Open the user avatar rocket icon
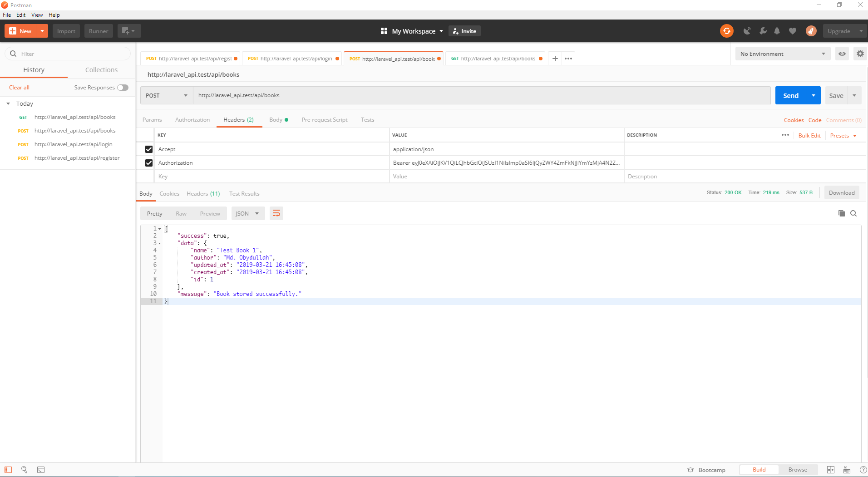868x477 pixels. point(811,31)
